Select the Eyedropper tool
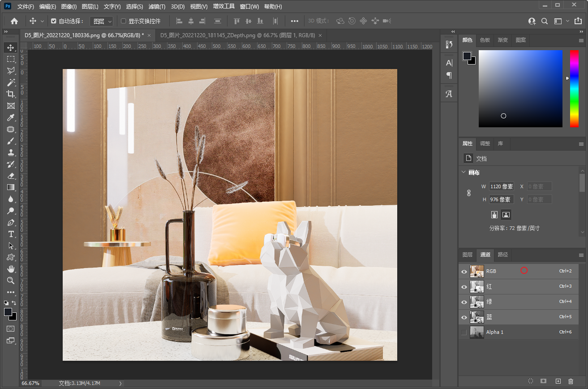Viewport: 588px width, 389px height. point(11,117)
